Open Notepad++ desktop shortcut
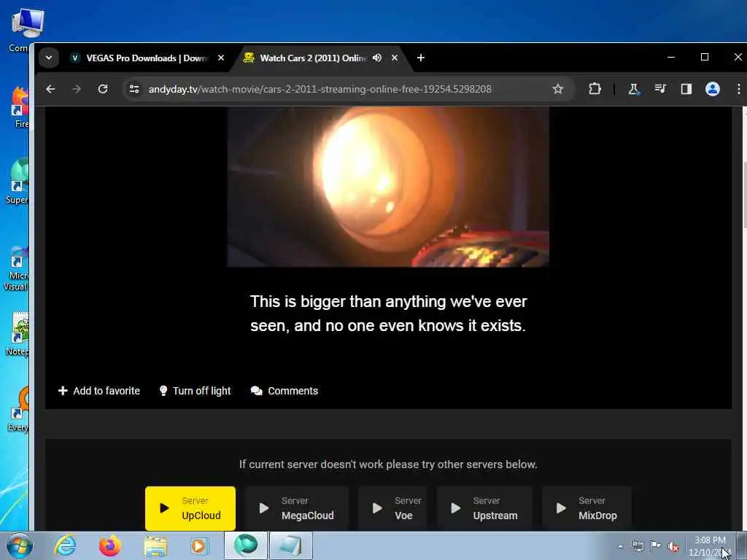The width and height of the screenshot is (747, 560). [x=18, y=333]
